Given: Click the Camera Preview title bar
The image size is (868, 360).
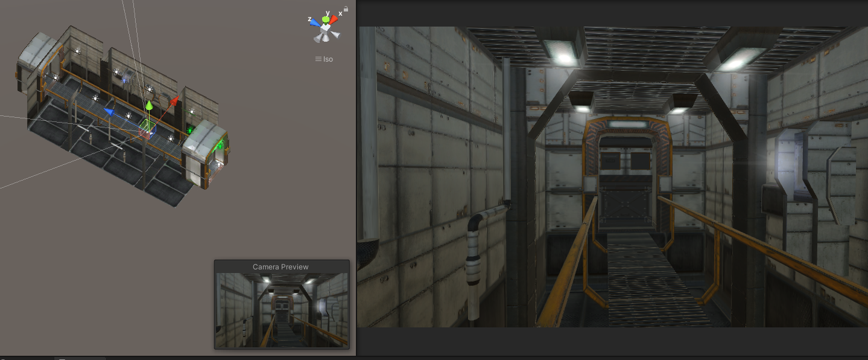Looking at the screenshot, I should coord(282,266).
